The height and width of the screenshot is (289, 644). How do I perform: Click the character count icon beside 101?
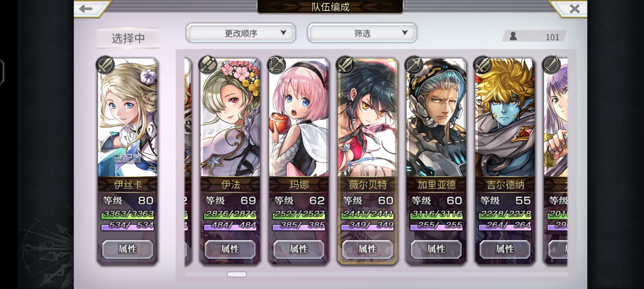click(513, 36)
